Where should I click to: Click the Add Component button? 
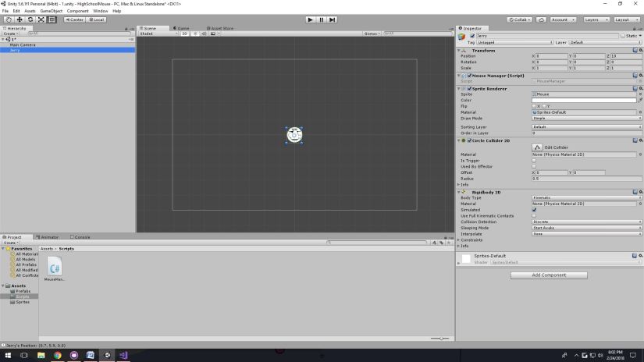pyautogui.click(x=549, y=275)
